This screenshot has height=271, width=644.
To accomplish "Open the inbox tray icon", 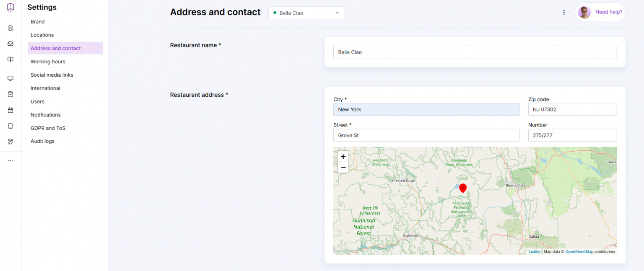I will (x=10, y=44).
